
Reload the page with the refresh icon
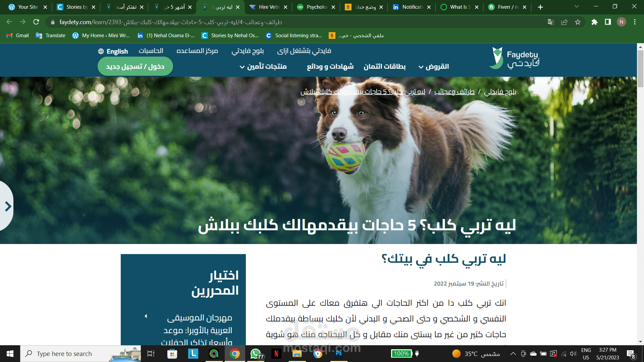(x=36, y=22)
